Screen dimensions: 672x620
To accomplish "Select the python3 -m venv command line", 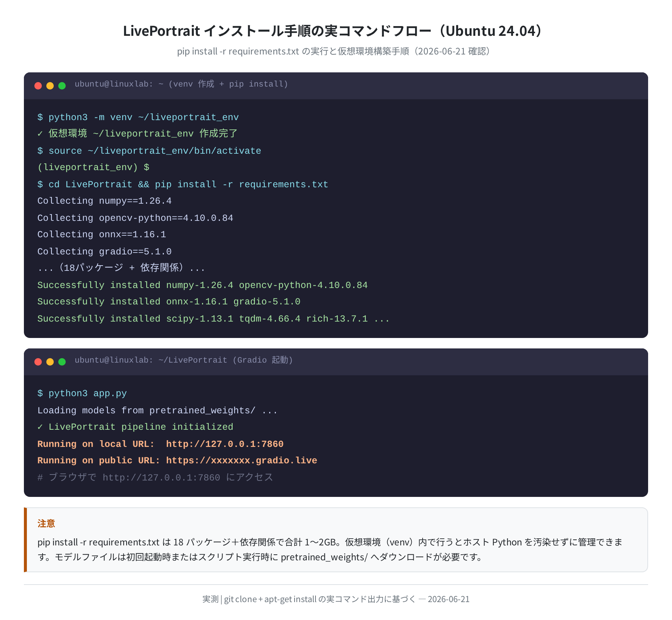I will coord(138,117).
